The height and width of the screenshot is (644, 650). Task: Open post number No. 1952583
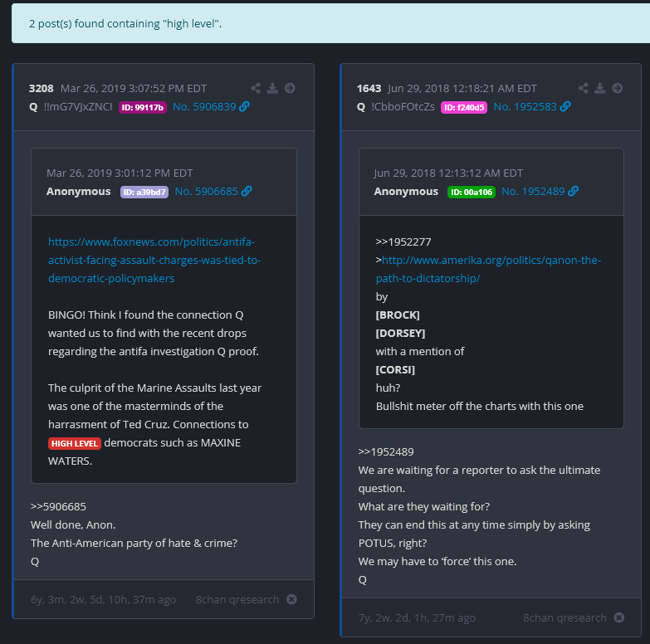(x=525, y=107)
